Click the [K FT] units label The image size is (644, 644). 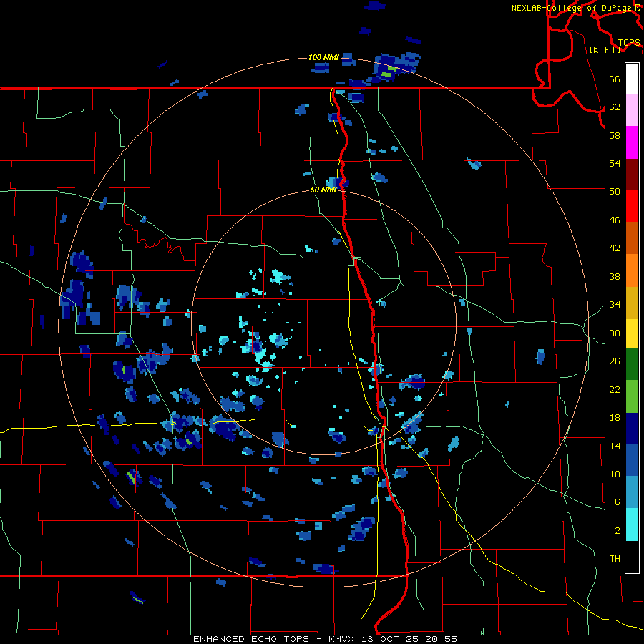click(x=605, y=50)
